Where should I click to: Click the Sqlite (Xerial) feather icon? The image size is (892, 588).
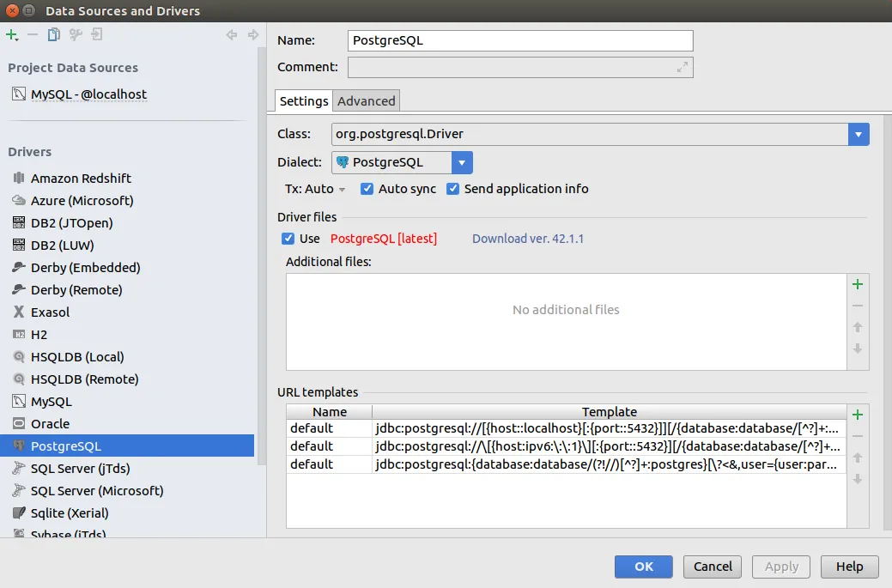click(x=19, y=513)
